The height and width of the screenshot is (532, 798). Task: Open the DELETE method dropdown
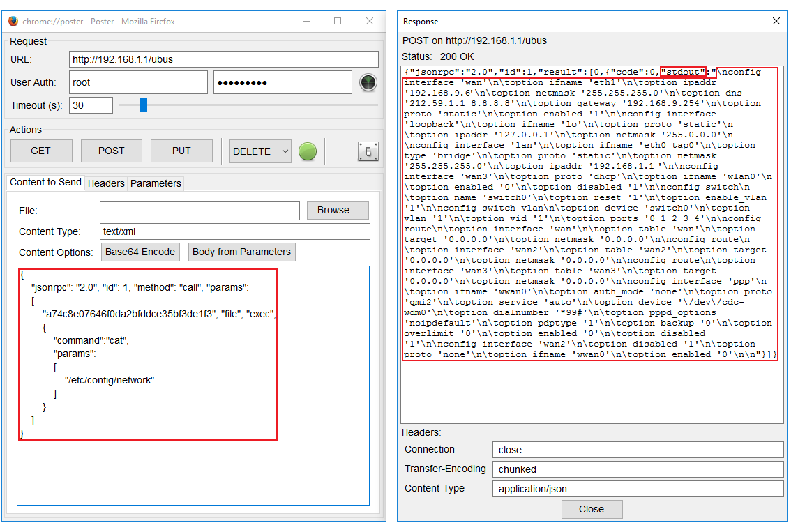point(284,151)
